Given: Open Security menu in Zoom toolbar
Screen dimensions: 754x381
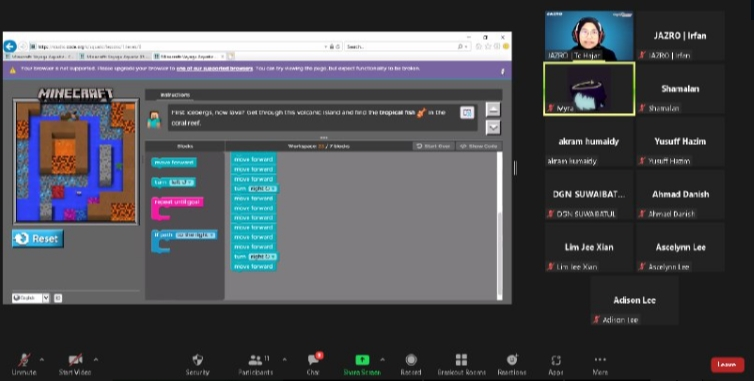Looking at the screenshot, I should pos(198,364).
